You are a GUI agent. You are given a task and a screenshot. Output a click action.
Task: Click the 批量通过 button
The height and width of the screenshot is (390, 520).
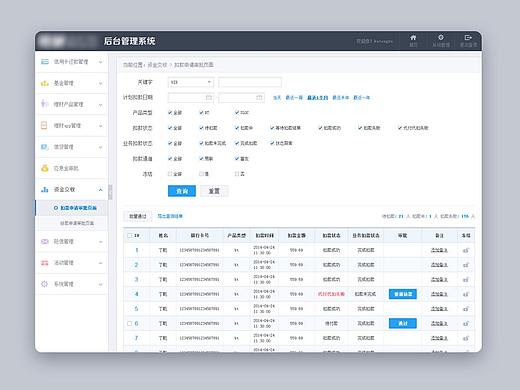pyautogui.click(x=138, y=216)
